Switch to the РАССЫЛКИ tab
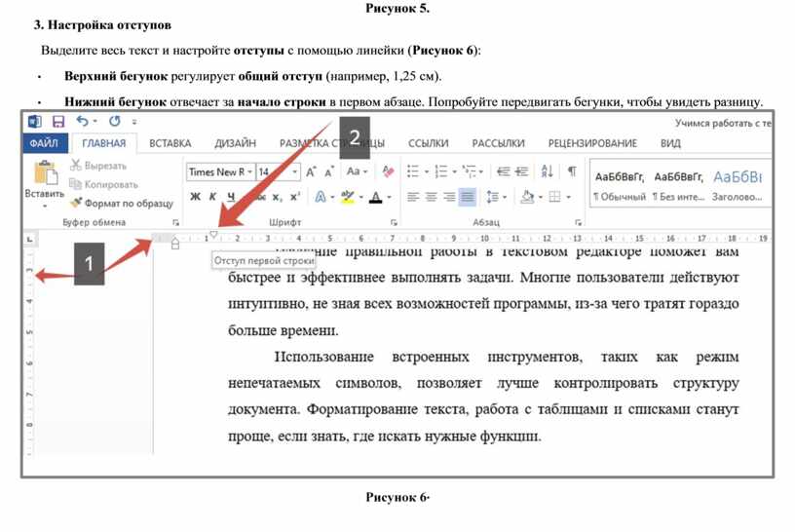 499,143
